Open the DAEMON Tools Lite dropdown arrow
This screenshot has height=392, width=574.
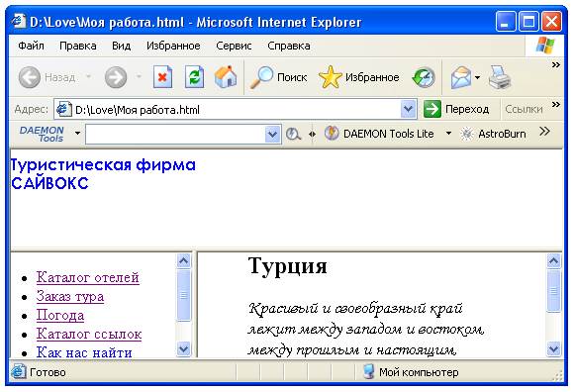448,134
